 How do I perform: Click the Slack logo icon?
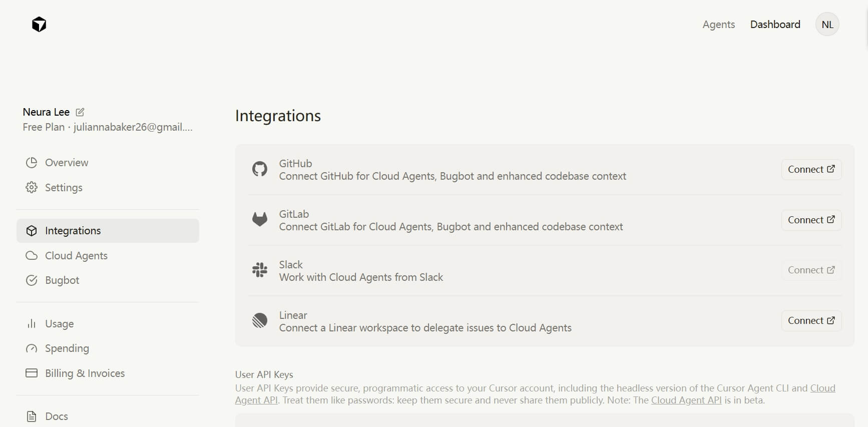click(260, 270)
